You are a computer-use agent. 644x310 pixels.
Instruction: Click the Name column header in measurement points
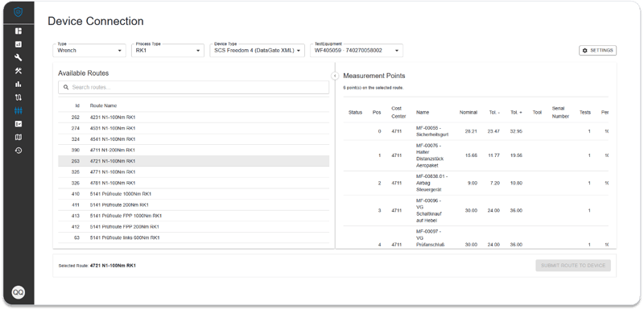(423, 113)
